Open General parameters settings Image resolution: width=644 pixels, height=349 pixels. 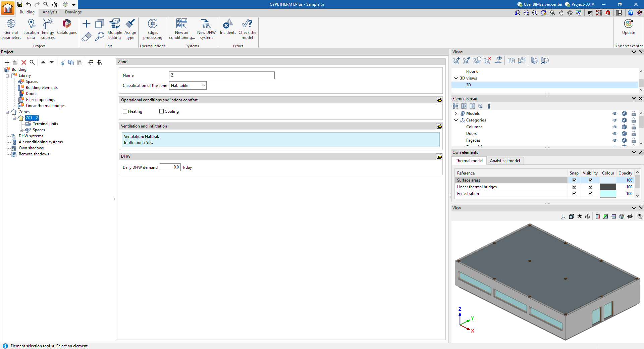pyautogui.click(x=11, y=29)
